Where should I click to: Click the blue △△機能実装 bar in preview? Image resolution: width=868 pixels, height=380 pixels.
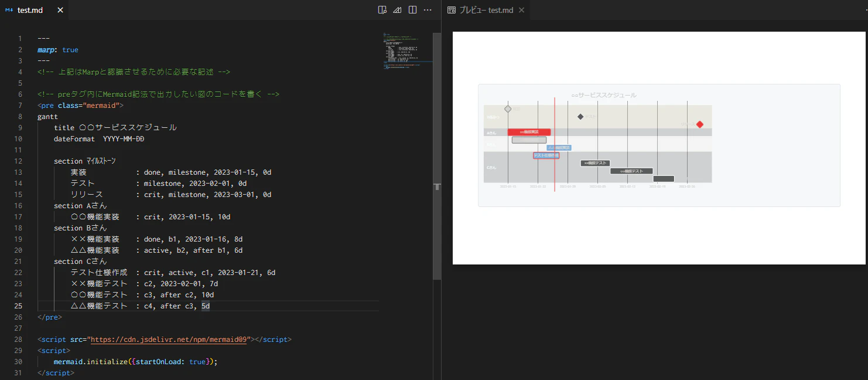click(x=559, y=148)
